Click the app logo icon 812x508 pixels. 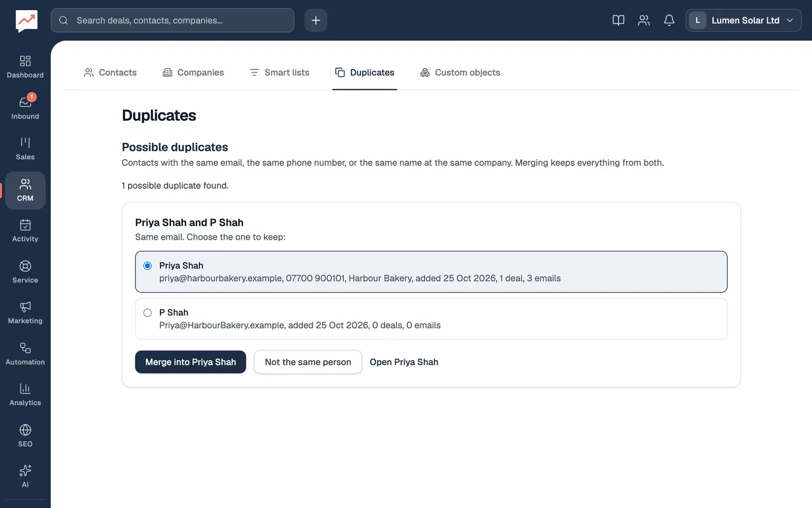[26, 21]
